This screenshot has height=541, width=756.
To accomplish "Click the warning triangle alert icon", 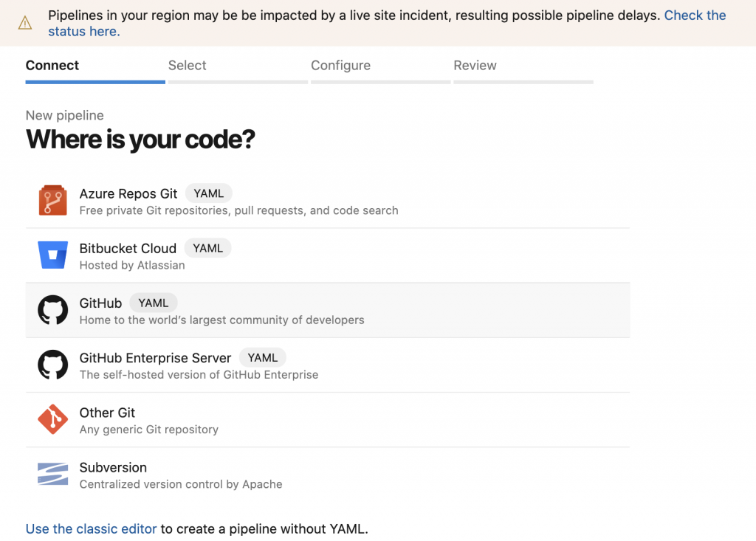I will click(x=25, y=23).
